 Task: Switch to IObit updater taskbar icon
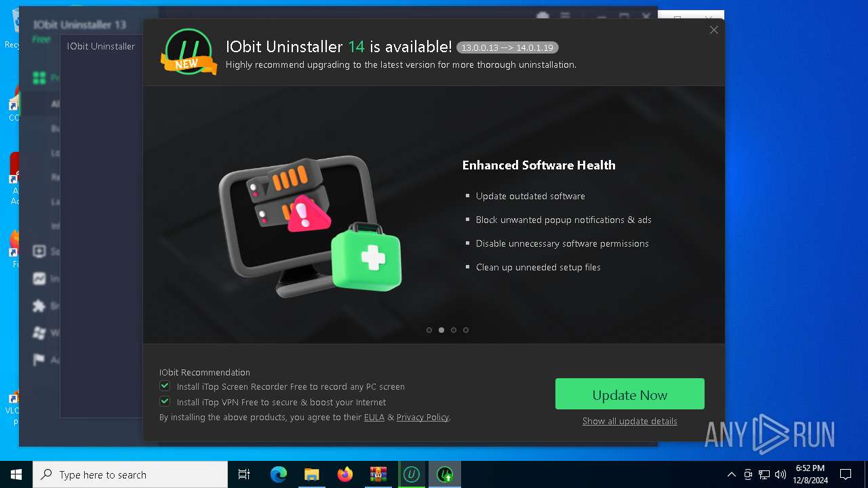coord(445,474)
